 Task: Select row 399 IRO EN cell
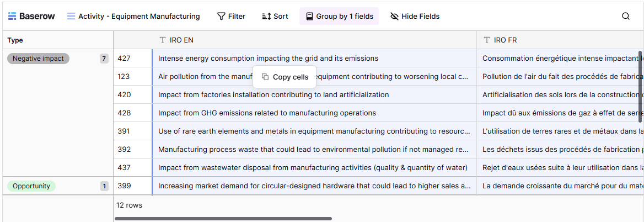[x=314, y=186]
